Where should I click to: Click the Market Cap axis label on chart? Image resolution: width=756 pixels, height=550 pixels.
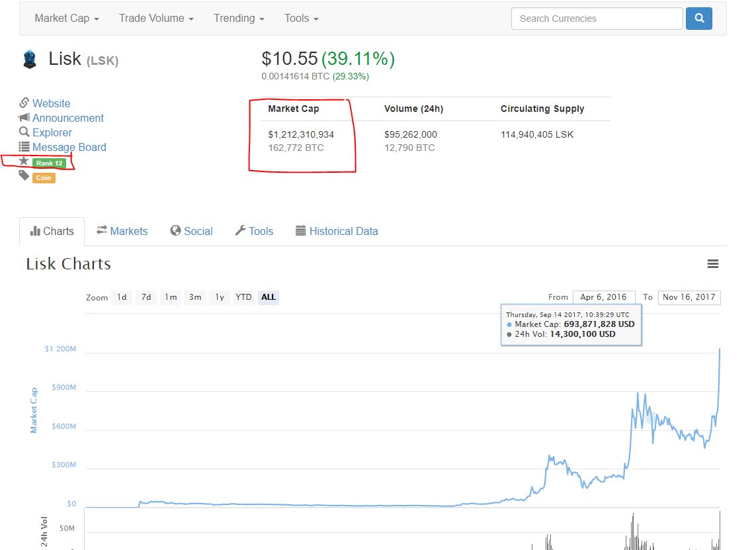click(x=33, y=410)
